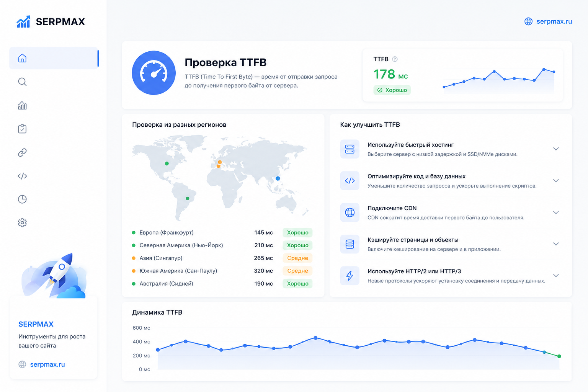Open the pie chart reports icon
This screenshot has height=392, width=588.
22,199
